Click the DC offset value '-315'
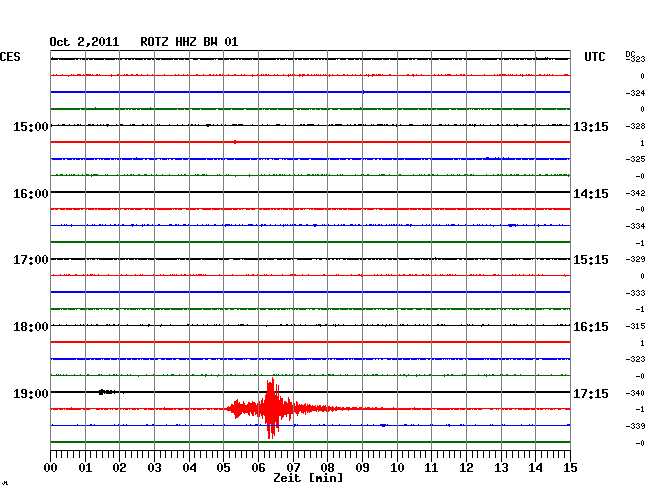This screenshot has width=650, height=494. point(635,326)
